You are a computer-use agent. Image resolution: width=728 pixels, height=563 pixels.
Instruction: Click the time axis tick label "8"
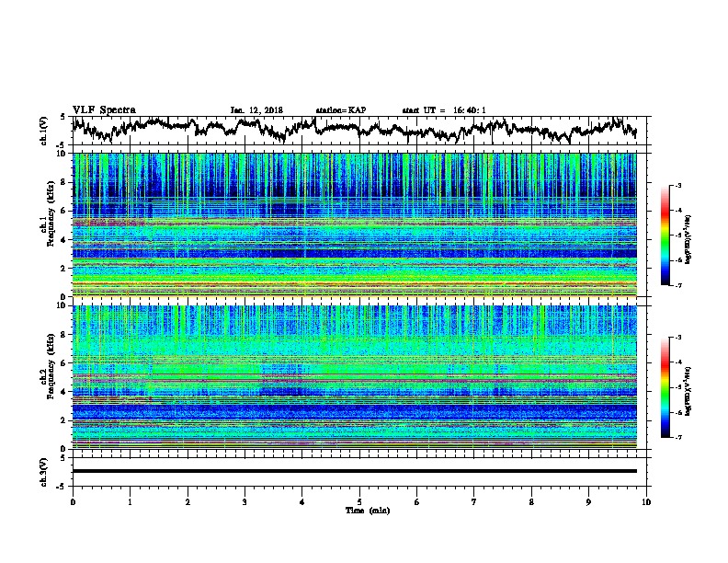(x=531, y=502)
